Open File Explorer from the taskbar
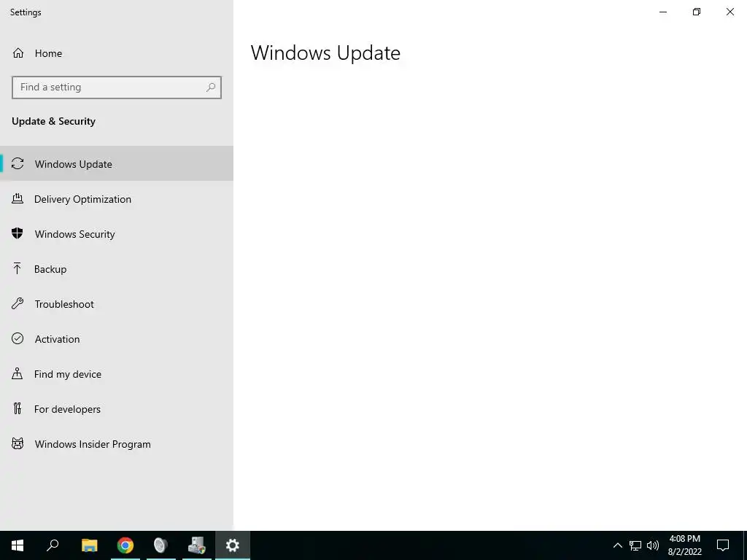Image resolution: width=747 pixels, height=560 pixels. [x=89, y=545]
